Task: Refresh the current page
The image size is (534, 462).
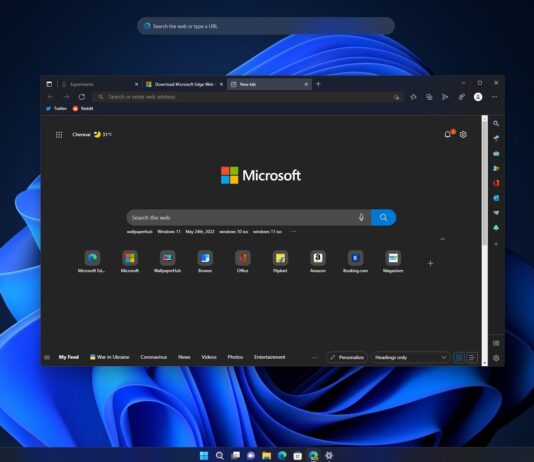Action: tap(82, 97)
